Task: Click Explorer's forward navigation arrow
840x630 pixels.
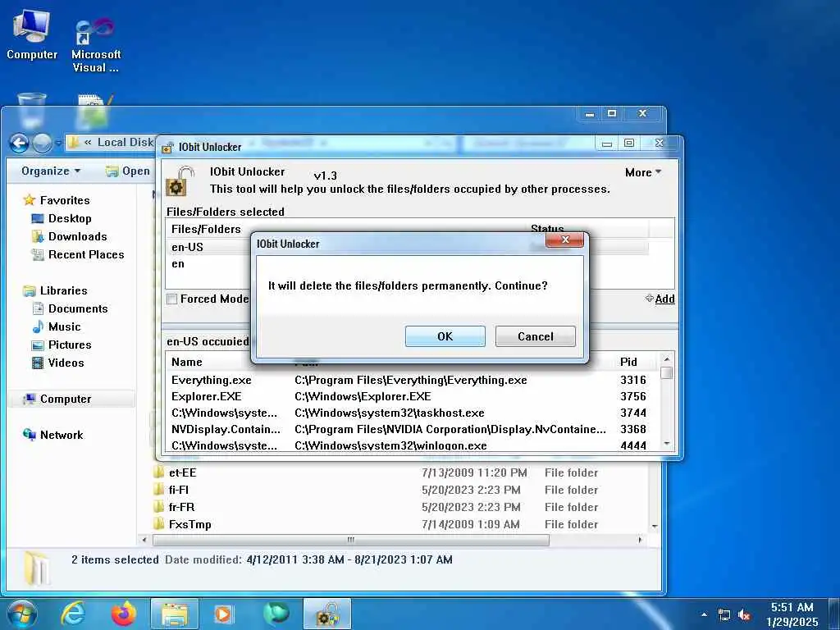Action: [x=42, y=143]
